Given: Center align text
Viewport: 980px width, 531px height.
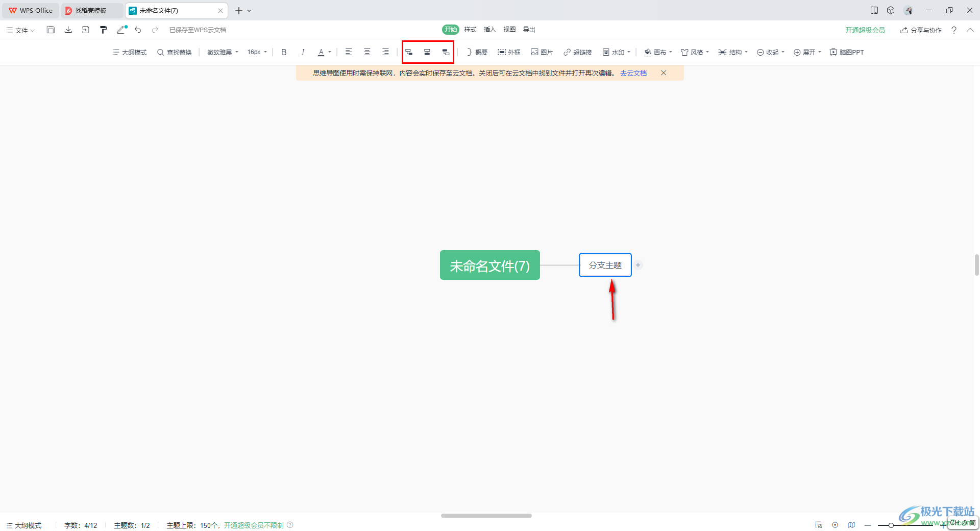Looking at the screenshot, I should coord(367,52).
